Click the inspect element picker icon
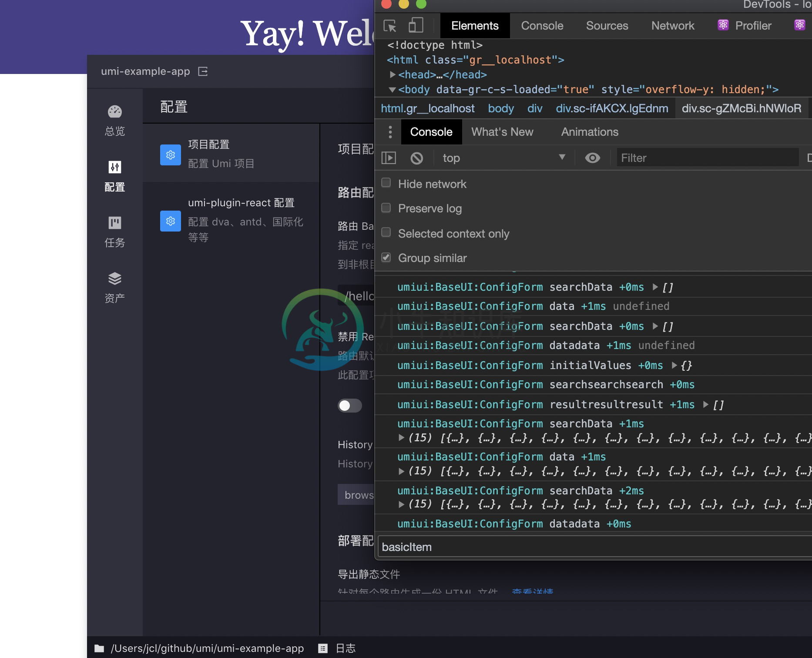812x658 pixels. 389,26
